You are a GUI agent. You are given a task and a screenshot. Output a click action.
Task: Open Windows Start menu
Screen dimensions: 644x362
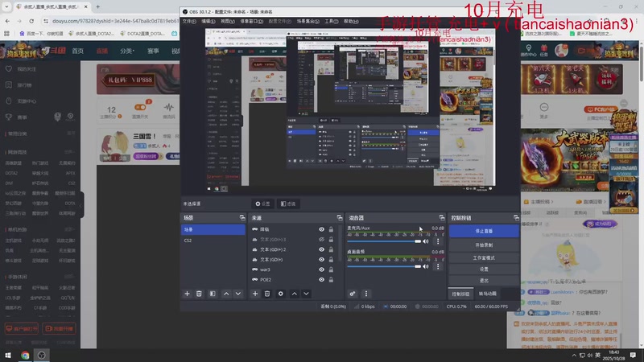(8, 355)
